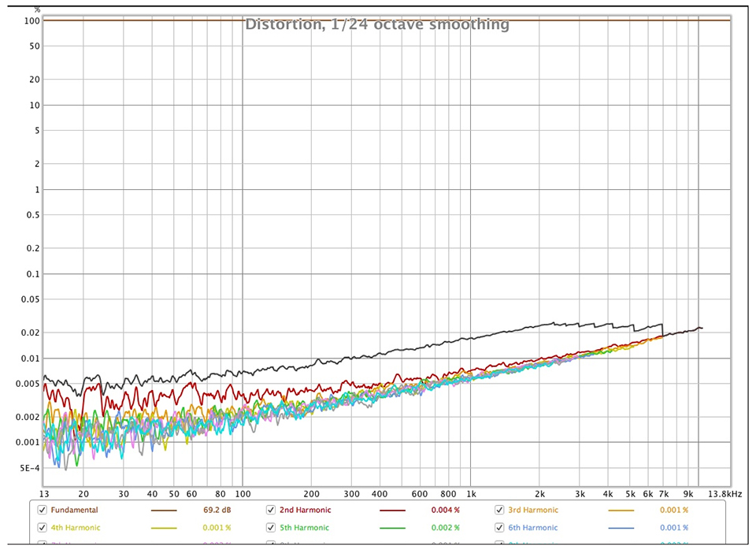Click the 2nd Harmonic legend label
The image size is (756, 550).
[305, 510]
